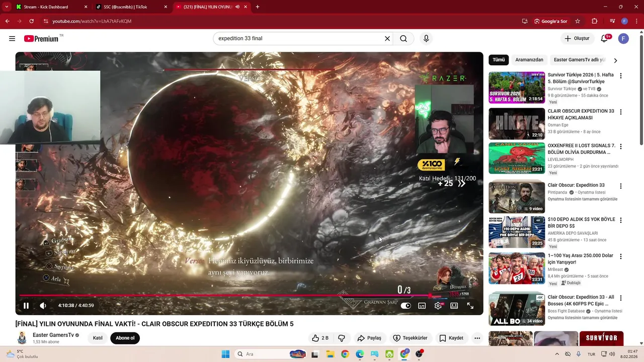Viewport: 644px width, 362px height.
Task: Switch to theater mode
Action: [454, 305]
